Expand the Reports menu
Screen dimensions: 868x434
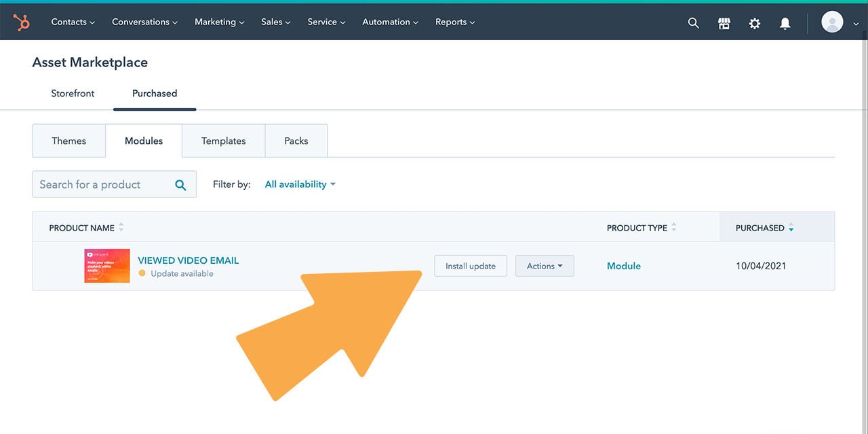[x=455, y=22]
